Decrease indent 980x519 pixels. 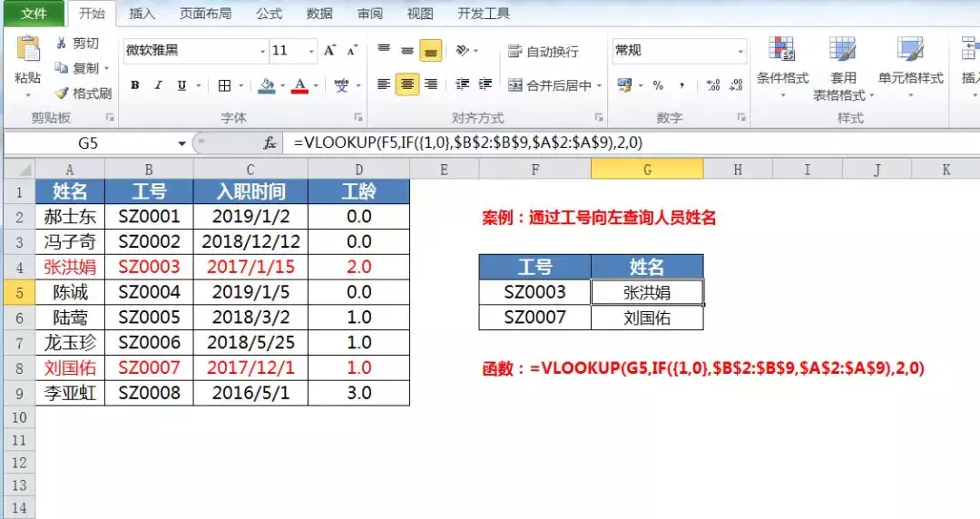tap(463, 83)
